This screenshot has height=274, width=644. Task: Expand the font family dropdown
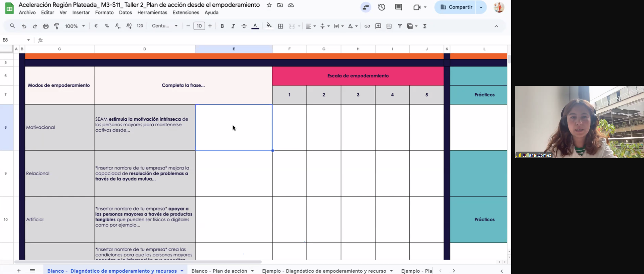pyautogui.click(x=165, y=26)
